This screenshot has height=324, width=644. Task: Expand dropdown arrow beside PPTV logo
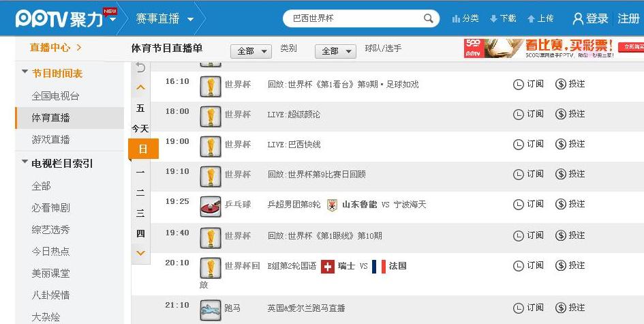[x=112, y=20]
